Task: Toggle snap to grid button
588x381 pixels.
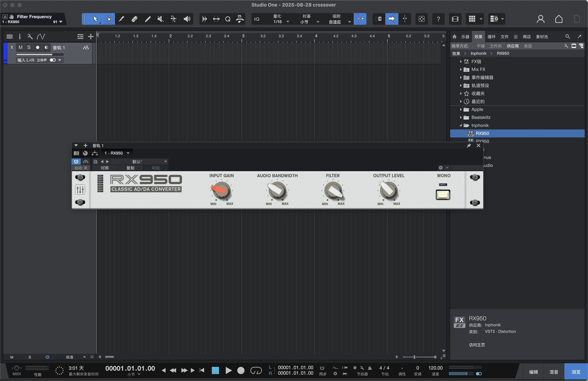Action: pos(360,19)
